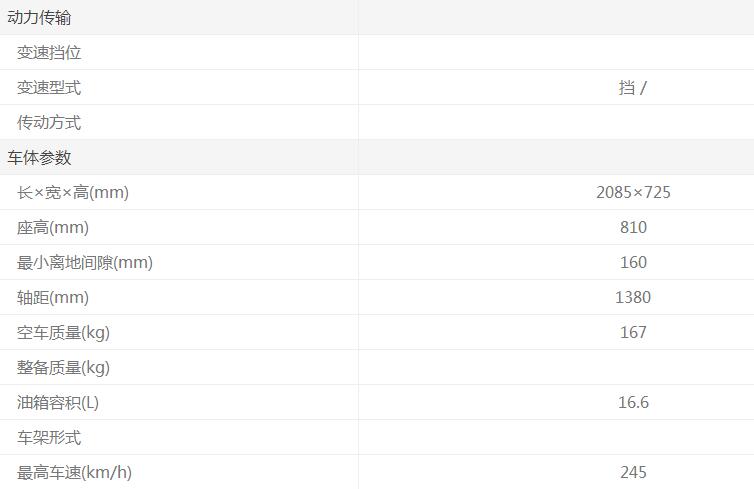Click the 车架形式 row label
Image resolution: width=754 pixels, height=489 pixels.
point(49,438)
